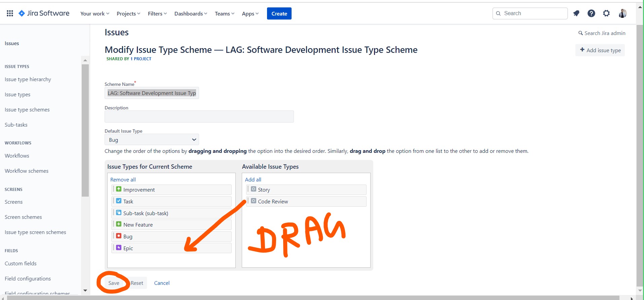
Task: Click the sidebar scroll down arrow
Action: click(x=85, y=290)
